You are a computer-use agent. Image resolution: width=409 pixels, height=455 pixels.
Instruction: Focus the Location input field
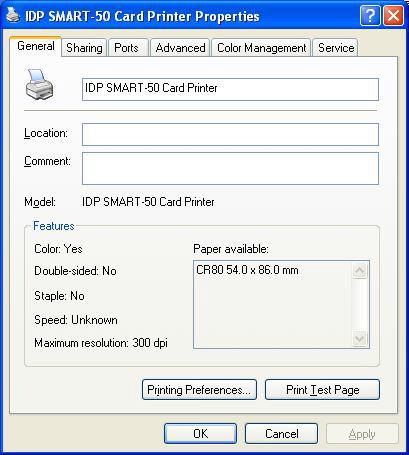230,134
